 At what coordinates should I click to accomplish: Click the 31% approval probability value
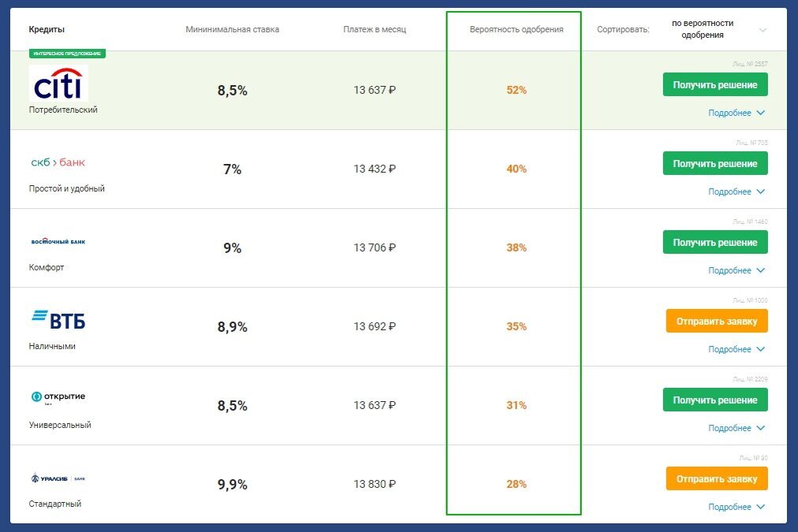coord(516,405)
